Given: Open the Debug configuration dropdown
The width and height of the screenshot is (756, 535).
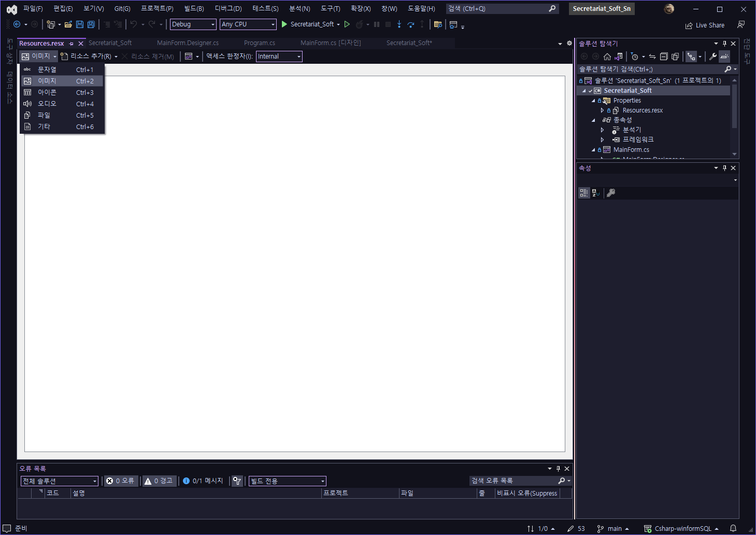Looking at the screenshot, I should 193,24.
